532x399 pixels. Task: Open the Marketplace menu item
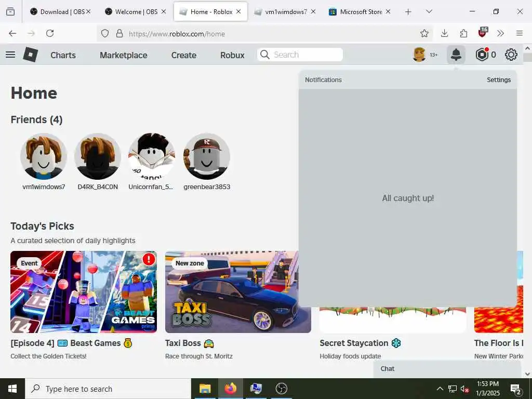tap(124, 55)
